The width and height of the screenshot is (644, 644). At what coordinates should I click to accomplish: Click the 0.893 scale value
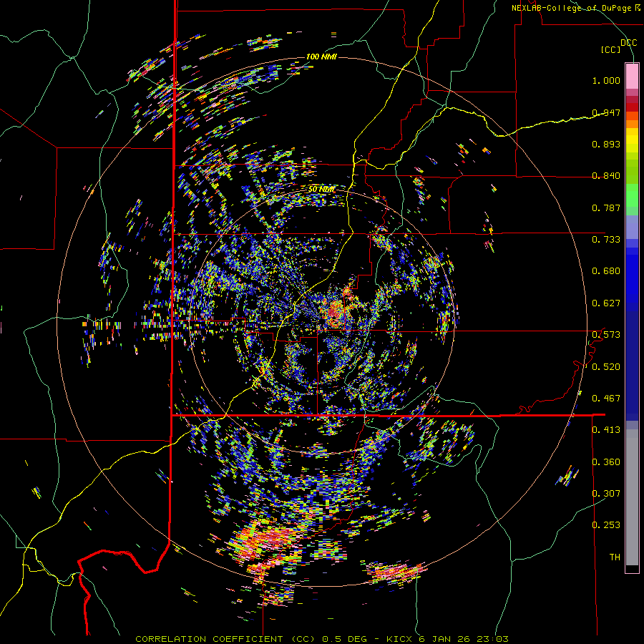(x=606, y=144)
